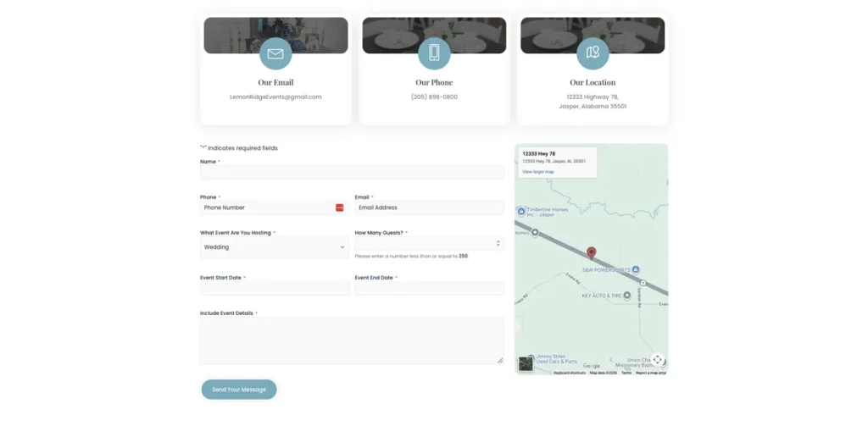Screen dimensions: 868x448
Task: Click the Timberline Homes map marker
Action: point(521,211)
